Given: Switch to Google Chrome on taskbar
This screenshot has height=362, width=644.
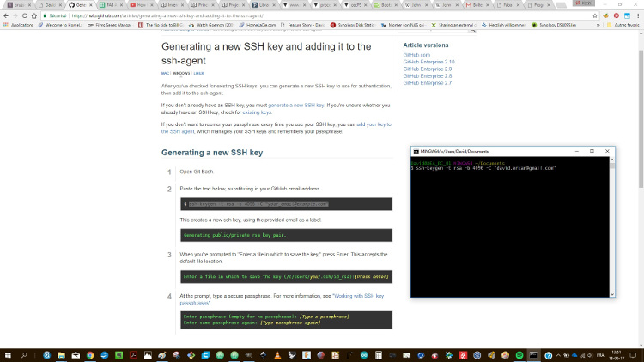Looking at the screenshot, I should 90,355.
